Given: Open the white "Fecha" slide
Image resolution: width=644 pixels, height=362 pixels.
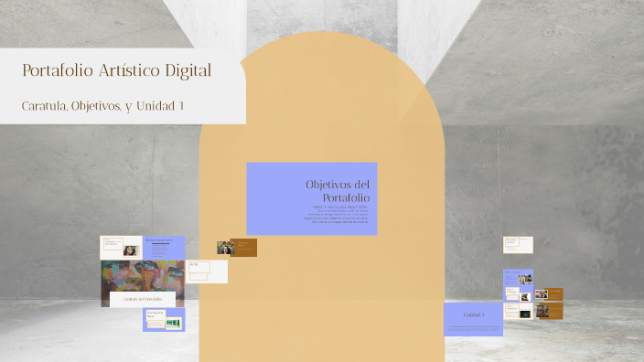Looking at the screenshot, I should pos(207,271).
